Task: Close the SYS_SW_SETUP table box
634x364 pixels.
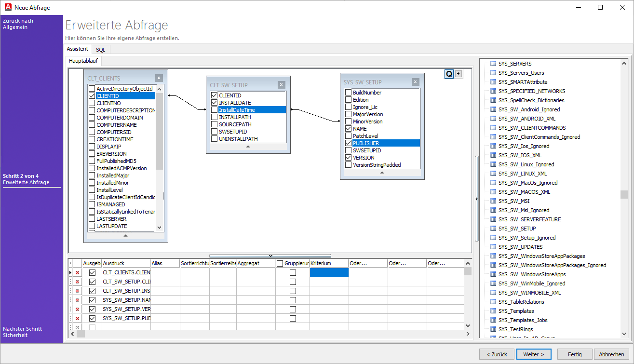Action: point(415,82)
